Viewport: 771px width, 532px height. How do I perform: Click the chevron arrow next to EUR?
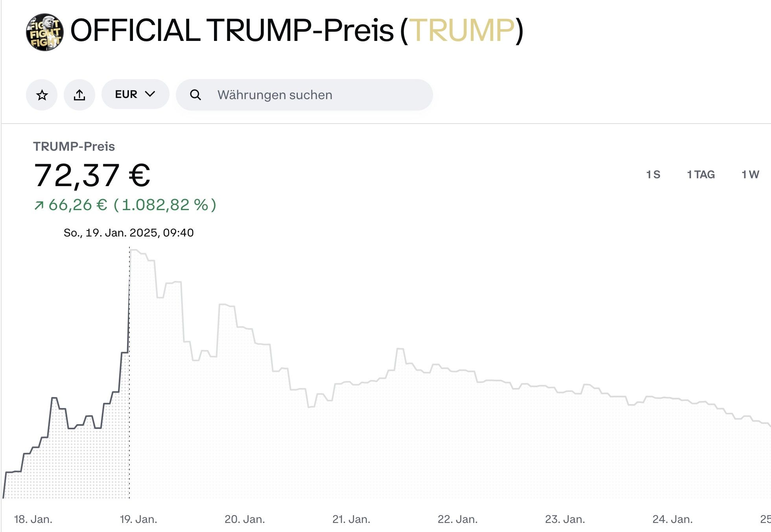point(150,94)
